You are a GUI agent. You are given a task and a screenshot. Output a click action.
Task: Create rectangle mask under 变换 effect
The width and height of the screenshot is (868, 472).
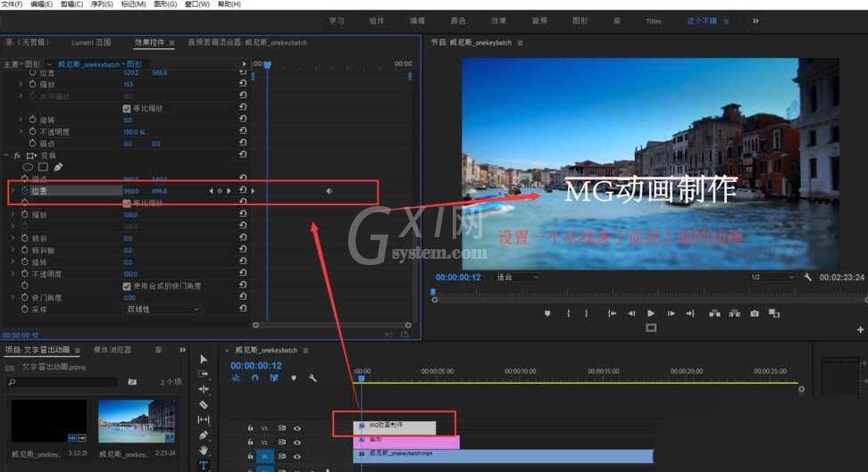click(43, 167)
